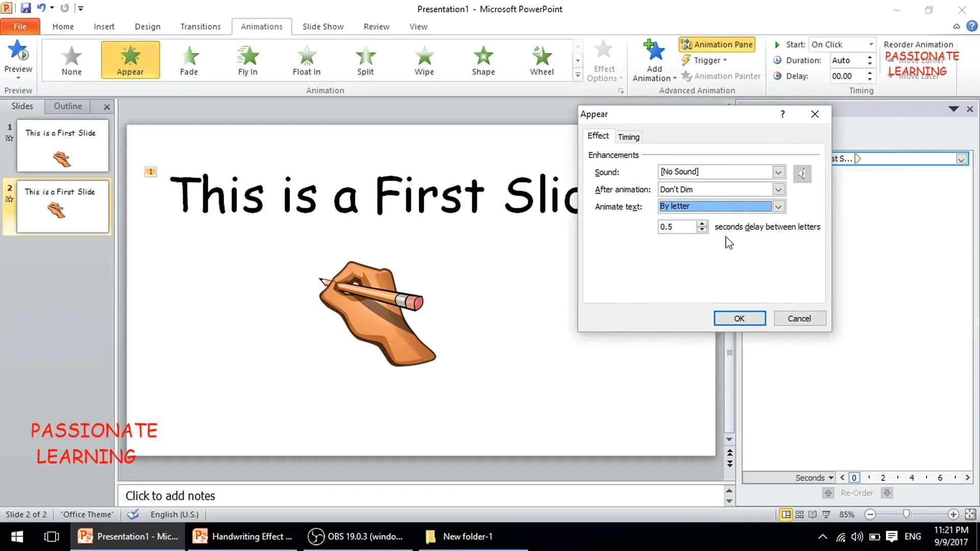Open the Sound dropdown in Appear dialog
This screenshot has height=551, width=980.
[x=778, y=172]
